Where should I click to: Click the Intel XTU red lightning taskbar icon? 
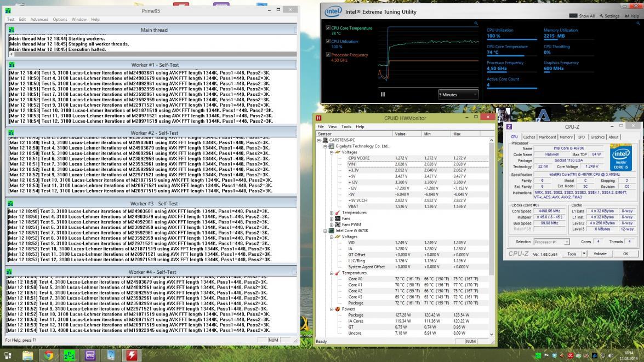(x=132, y=355)
